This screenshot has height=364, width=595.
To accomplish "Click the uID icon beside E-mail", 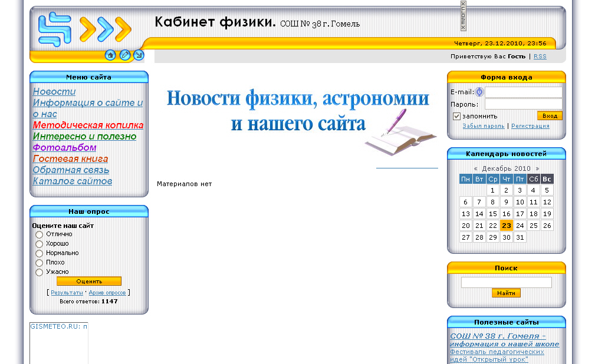I will point(479,92).
